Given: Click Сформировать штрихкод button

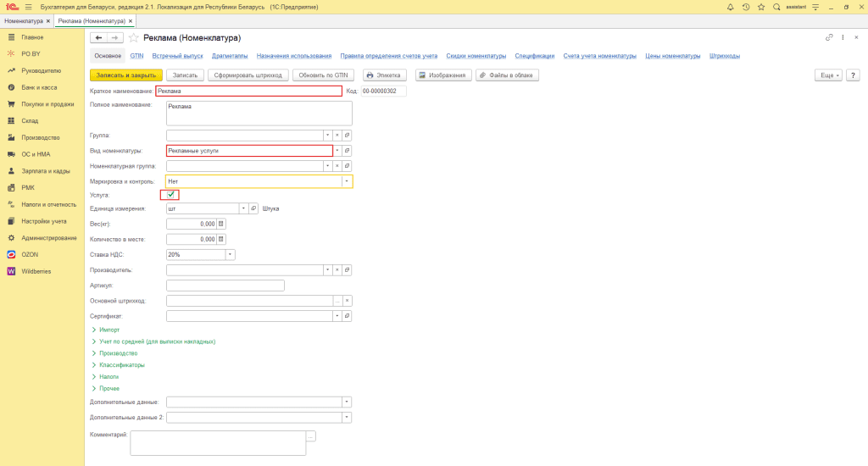Looking at the screenshot, I should pyautogui.click(x=248, y=75).
